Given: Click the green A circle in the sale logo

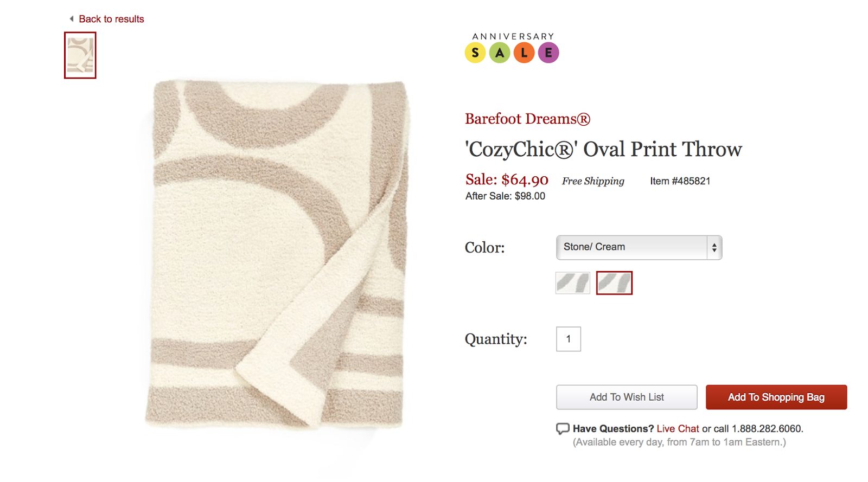Looking at the screenshot, I should tap(500, 53).
